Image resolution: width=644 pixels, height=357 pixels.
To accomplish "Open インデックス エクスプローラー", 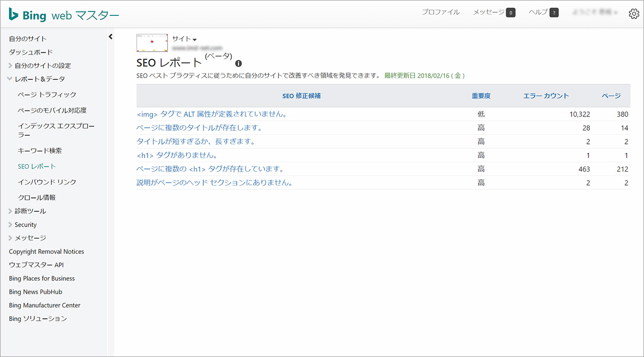I will pyautogui.click(x=56, y=130).
